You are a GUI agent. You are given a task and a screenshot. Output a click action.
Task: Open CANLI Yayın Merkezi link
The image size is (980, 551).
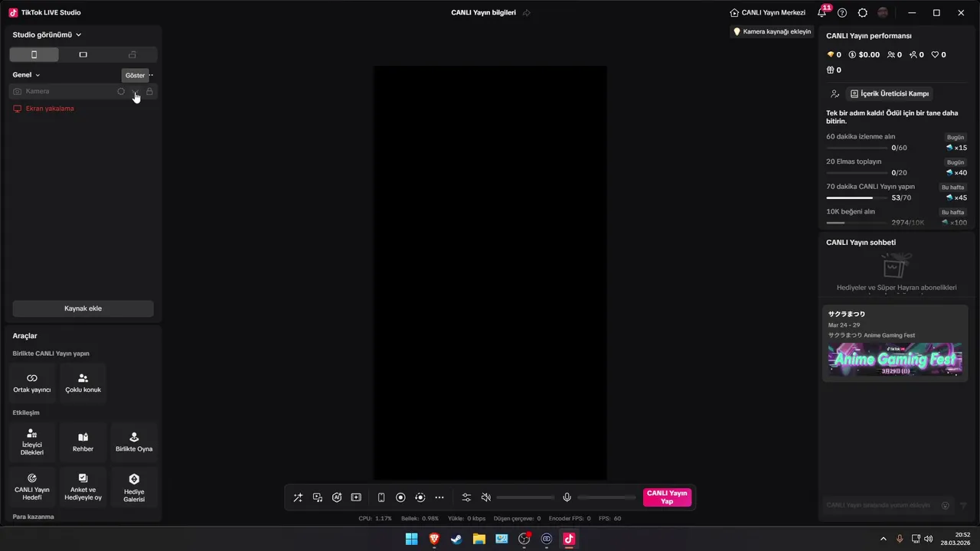pyautogui.click(x=767, y=12)
